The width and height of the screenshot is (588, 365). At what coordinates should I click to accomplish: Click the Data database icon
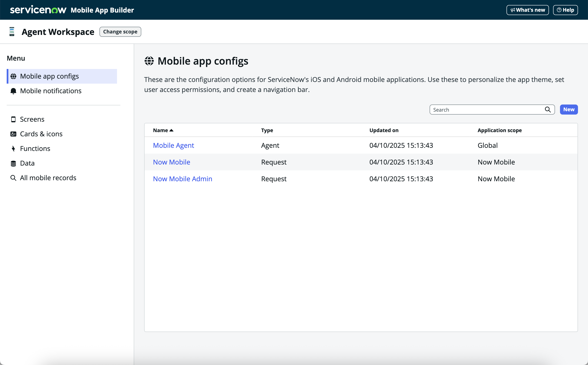pyautogui.click(x=13, y=163)
